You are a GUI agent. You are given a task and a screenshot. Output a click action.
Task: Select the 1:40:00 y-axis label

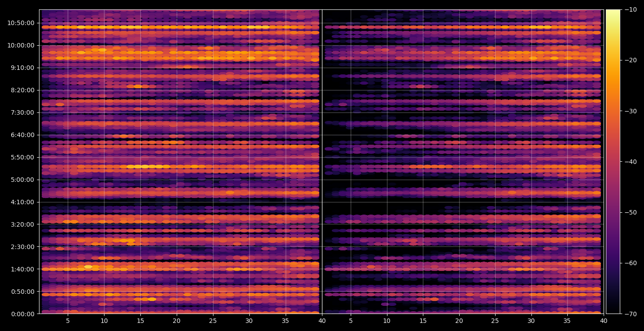pyautogui.click(x=22, y=269)
